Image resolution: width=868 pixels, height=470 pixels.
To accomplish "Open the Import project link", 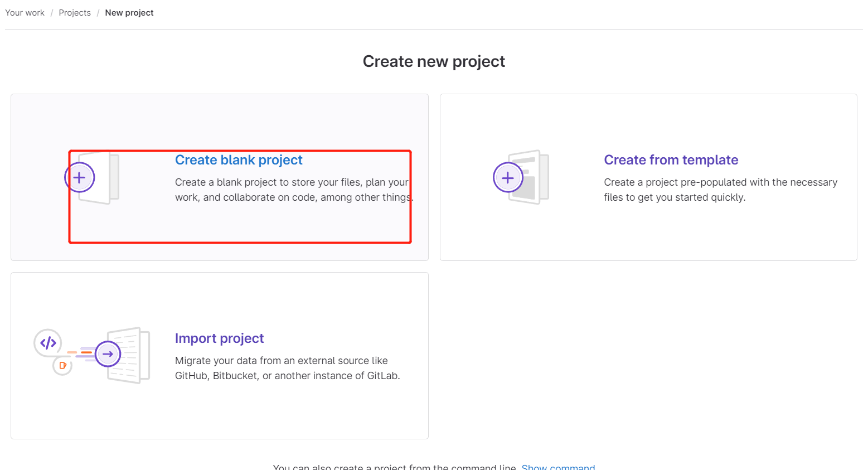I will 219,338.
